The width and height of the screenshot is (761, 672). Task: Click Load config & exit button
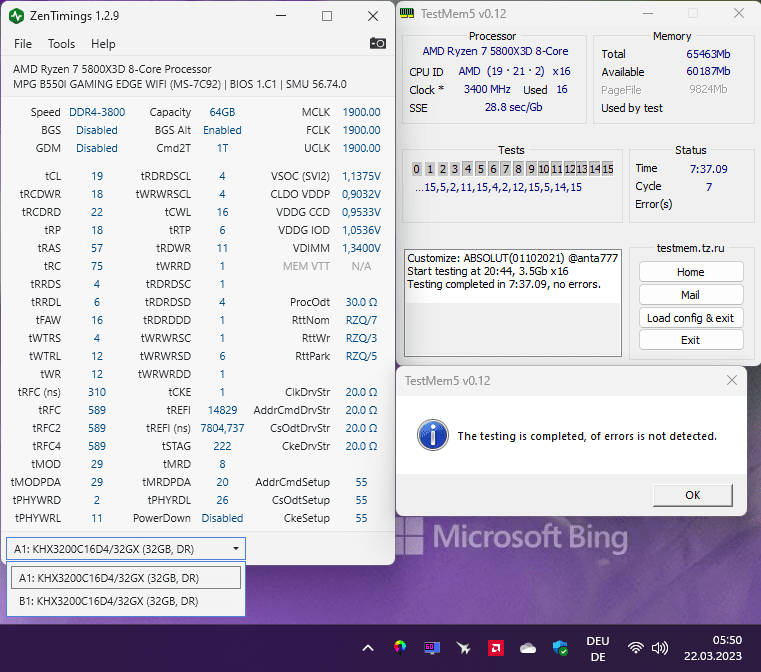click(x=691, y=318)
